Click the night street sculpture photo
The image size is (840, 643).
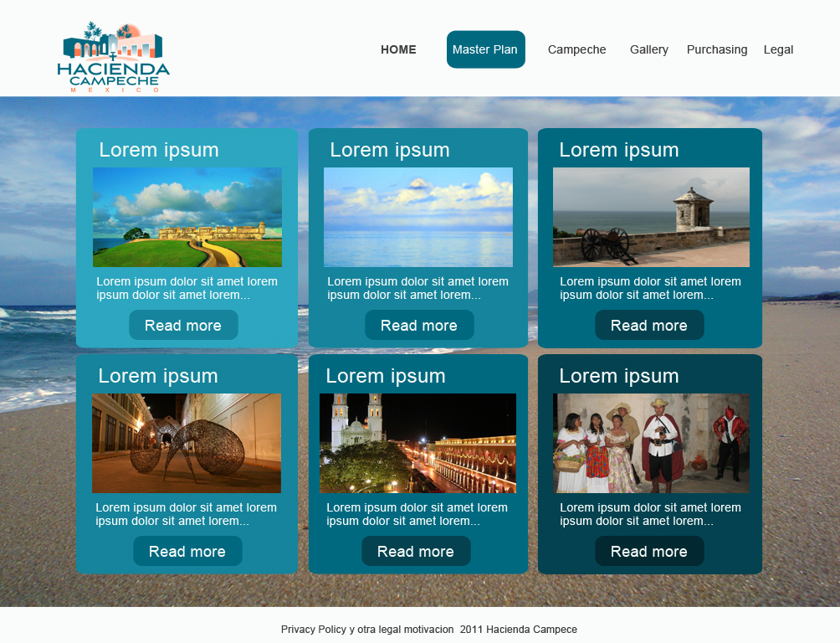click(x=187, y=443)
